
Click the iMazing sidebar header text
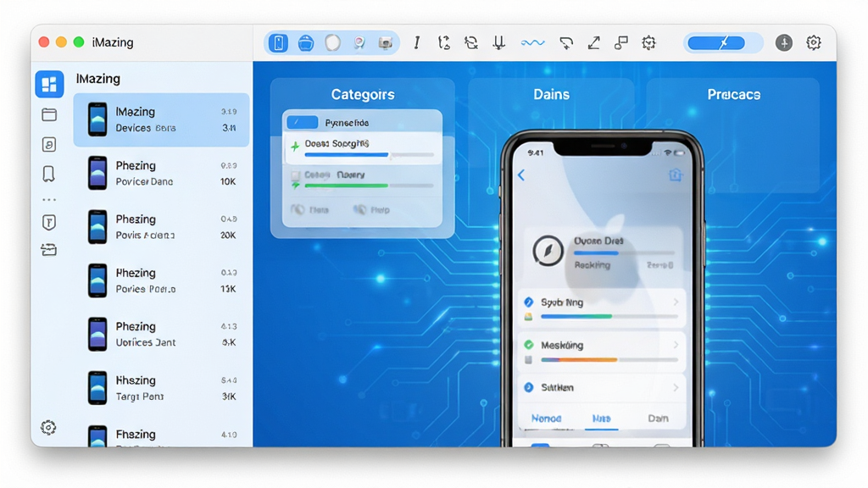tap(98, 79)
